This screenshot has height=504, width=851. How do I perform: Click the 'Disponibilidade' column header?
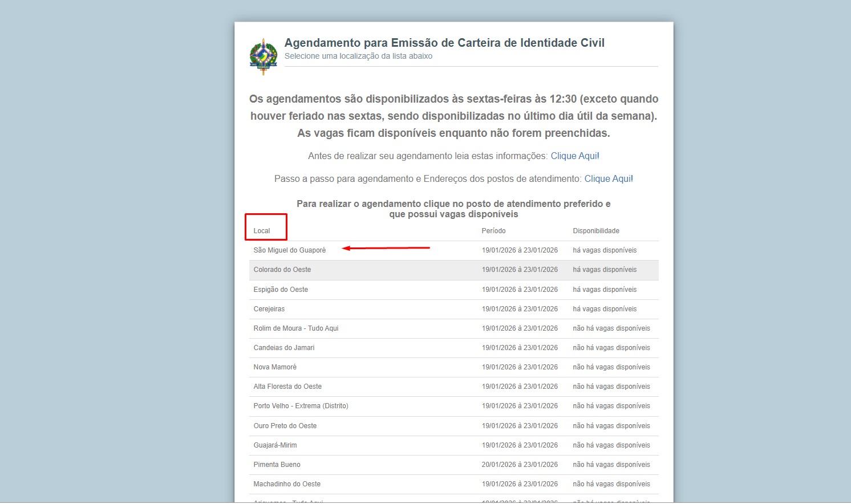point(595,230)
